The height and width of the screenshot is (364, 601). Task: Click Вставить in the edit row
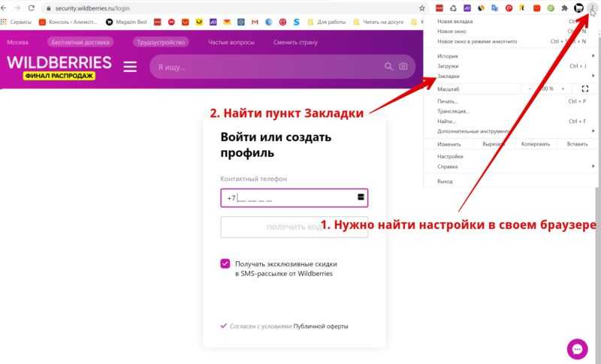tap(577, 144)
